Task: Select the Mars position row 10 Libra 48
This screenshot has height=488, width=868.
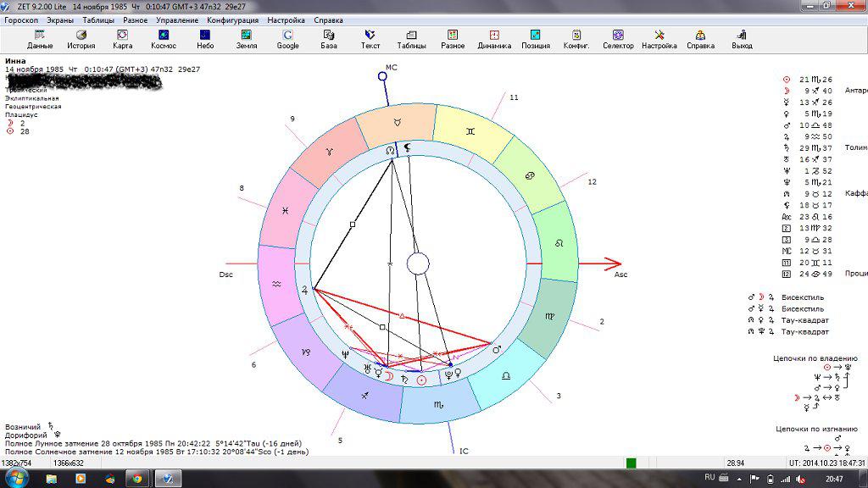Action: 808,125
